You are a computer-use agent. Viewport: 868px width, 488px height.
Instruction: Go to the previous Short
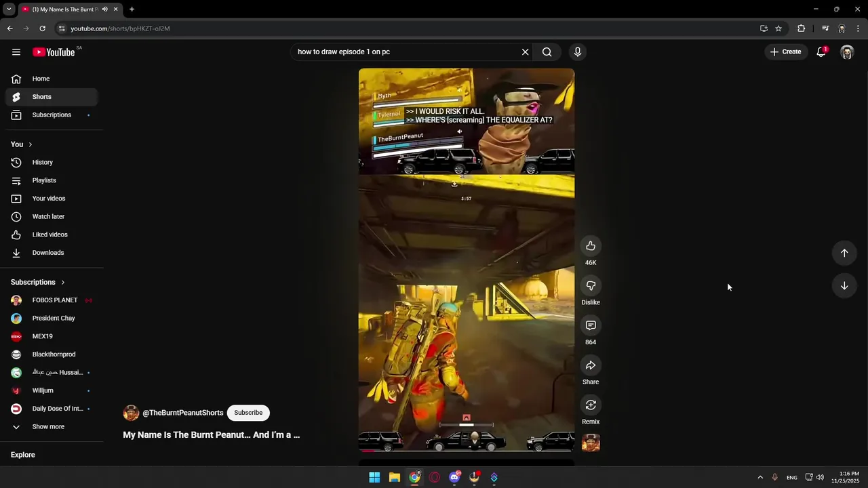[844, 253]
